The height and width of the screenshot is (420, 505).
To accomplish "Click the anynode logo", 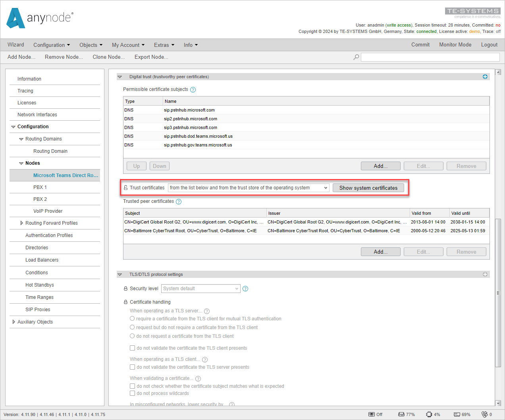I will [x=40, y=18].
